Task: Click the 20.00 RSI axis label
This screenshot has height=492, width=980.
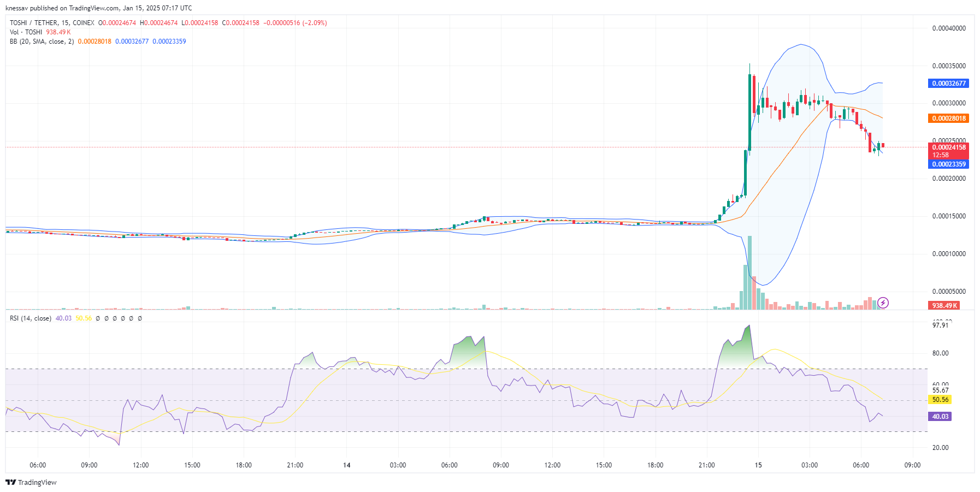Action: tap(940, 448)
